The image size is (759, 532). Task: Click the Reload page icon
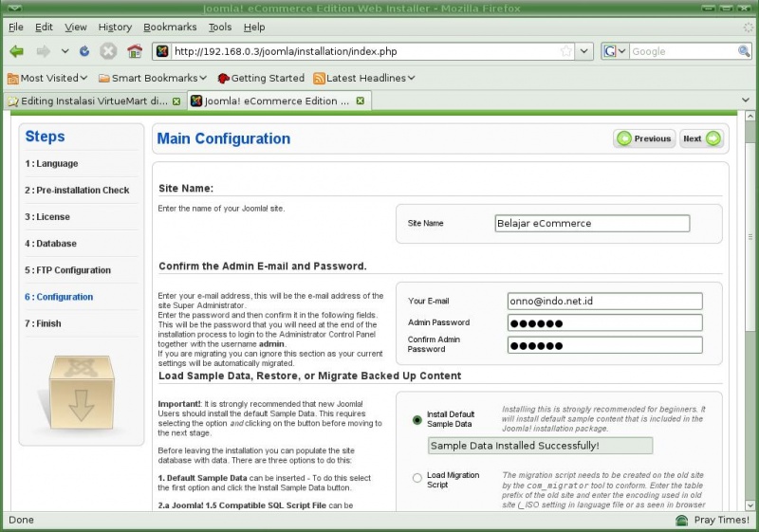(x=84, y=51)
